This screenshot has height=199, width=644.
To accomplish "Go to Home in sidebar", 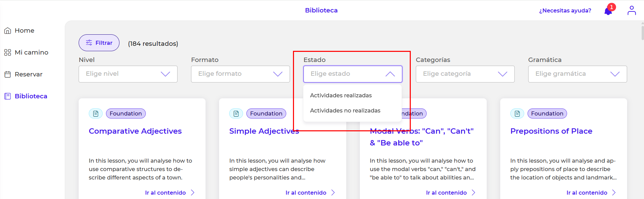I will tap(24, 31).
